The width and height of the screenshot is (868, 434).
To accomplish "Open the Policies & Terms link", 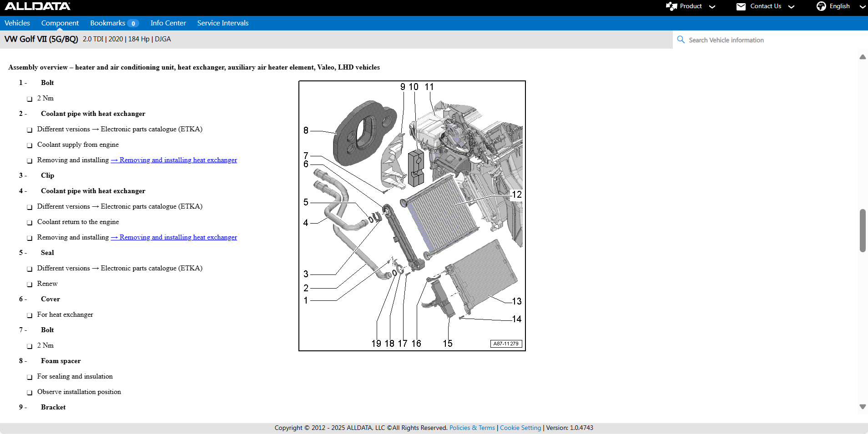I will pyautogui.click(x=472, y=428).
